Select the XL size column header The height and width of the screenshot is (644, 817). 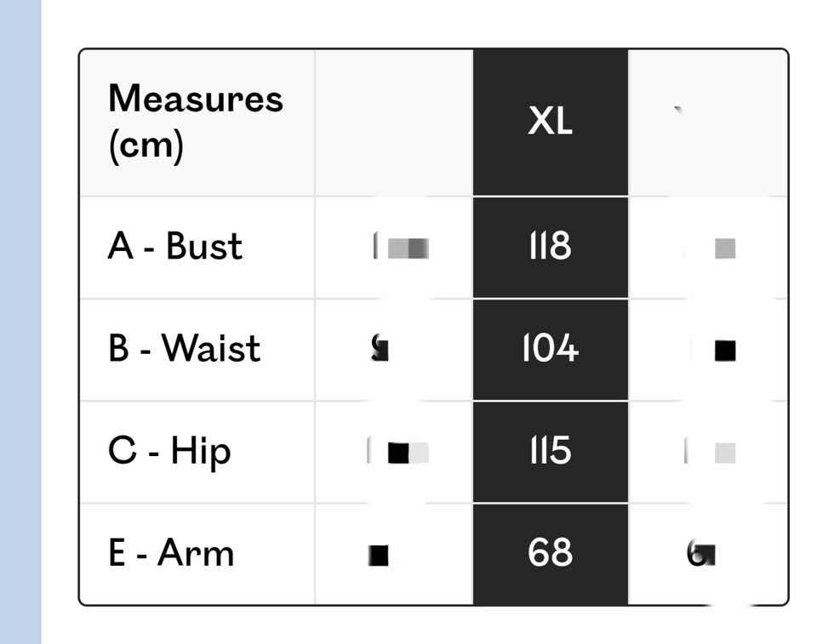tap(550, 122)
